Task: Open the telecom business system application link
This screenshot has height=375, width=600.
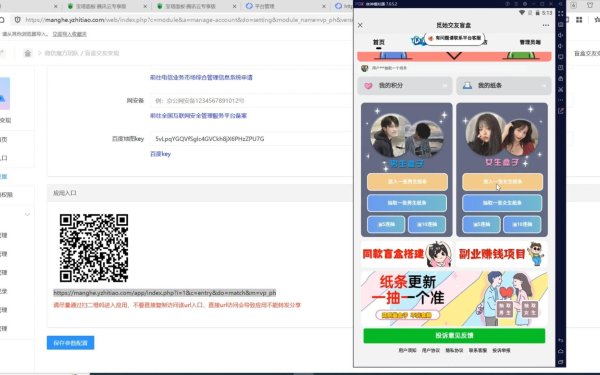Action: pos(201,77)
